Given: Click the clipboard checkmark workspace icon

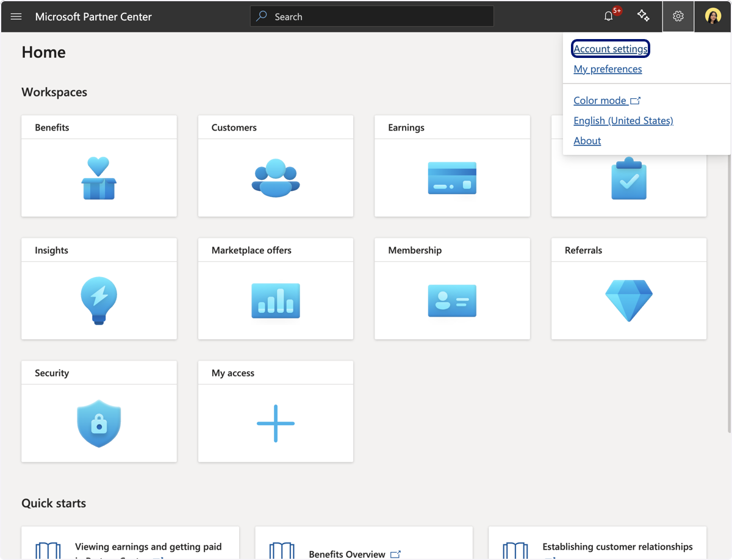Looking at the screenshot, I should (x=629, y=178).
